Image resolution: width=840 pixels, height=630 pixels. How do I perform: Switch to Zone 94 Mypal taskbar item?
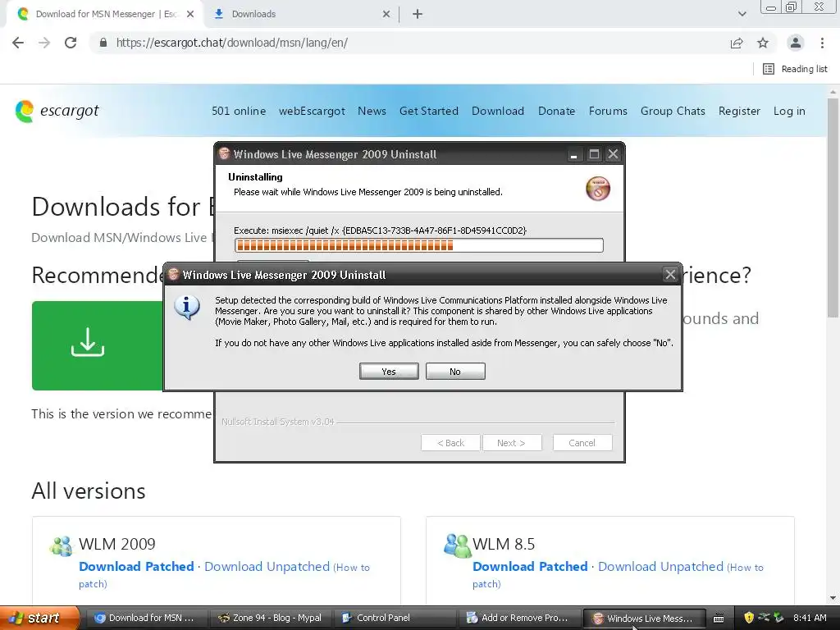[x=270, y=619]
